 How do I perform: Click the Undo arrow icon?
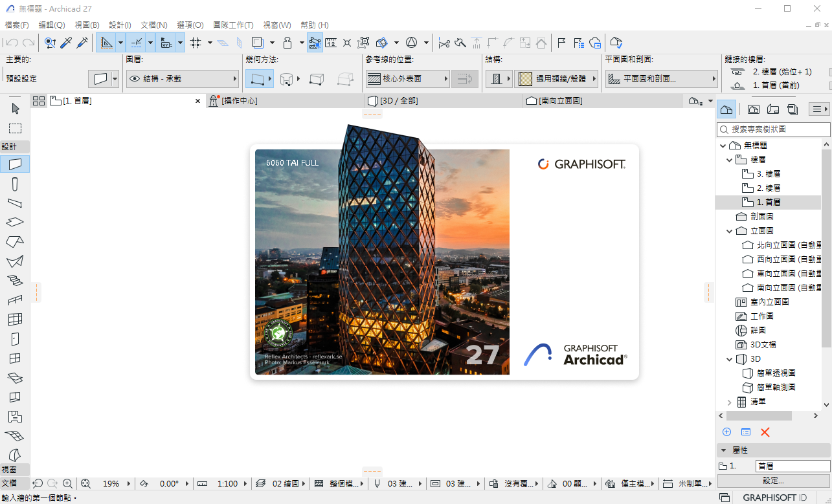12,43
